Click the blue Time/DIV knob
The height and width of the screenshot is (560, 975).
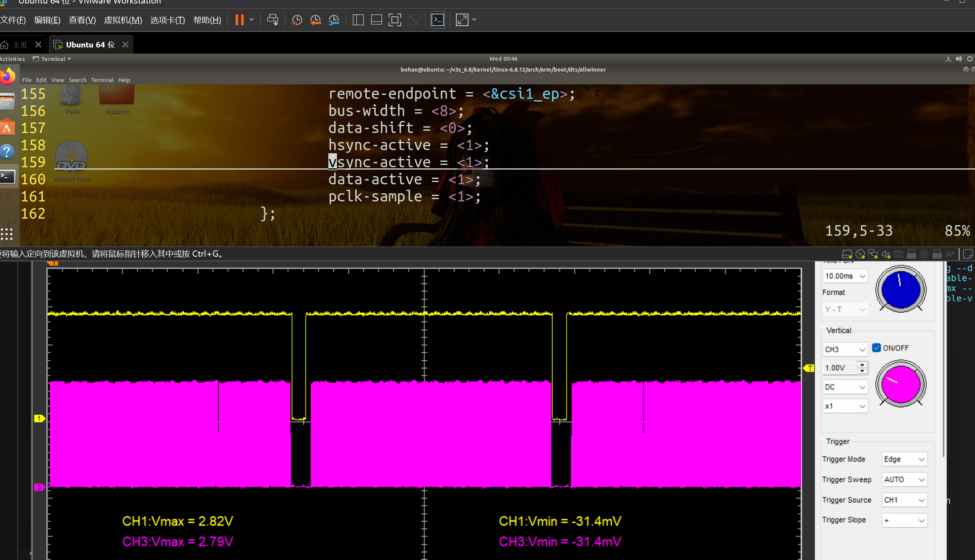[x=901, y=289]
